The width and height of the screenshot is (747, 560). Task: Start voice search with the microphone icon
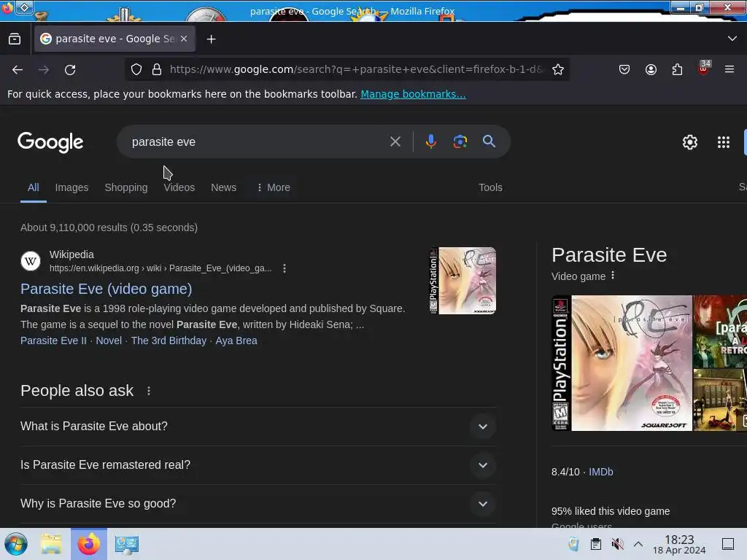click(430, 141)
